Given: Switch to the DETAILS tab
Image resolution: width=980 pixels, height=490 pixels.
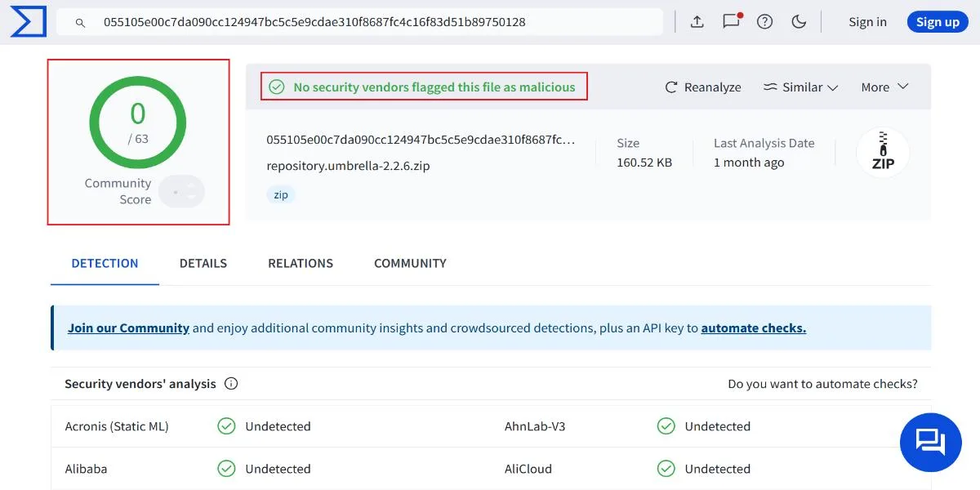Looking at the screenshot, I should point(203,263).
